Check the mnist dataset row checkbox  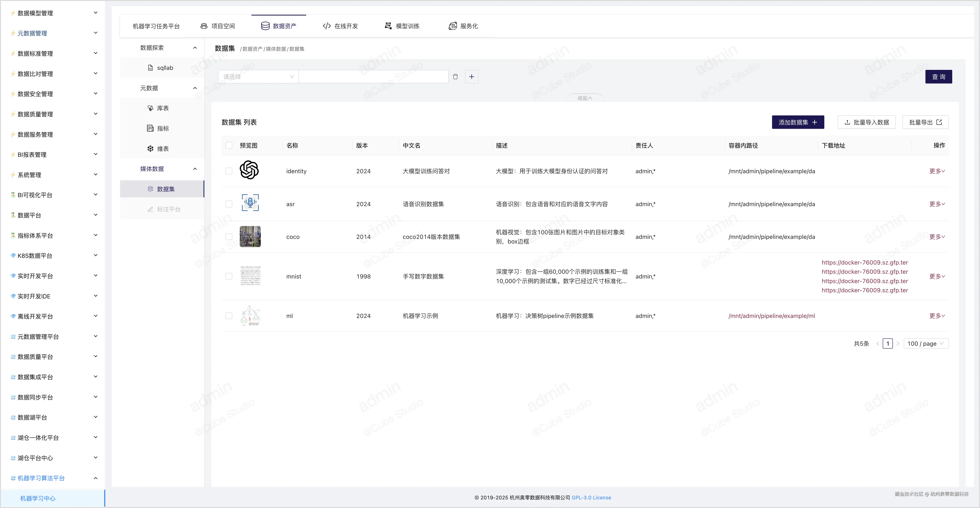[229, 276]
